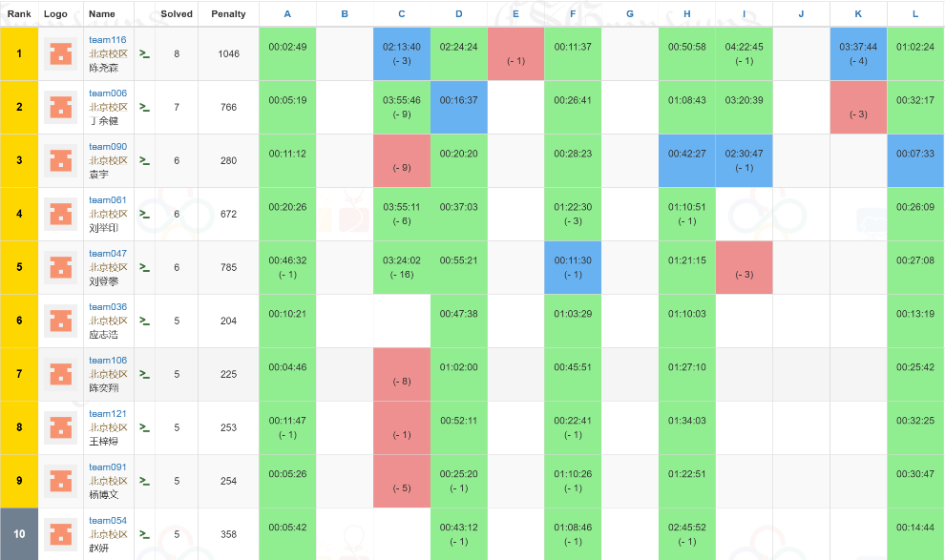Click team116's red failed cell for problem E
This screenshot has height=560, width=945.
point(515,53)
